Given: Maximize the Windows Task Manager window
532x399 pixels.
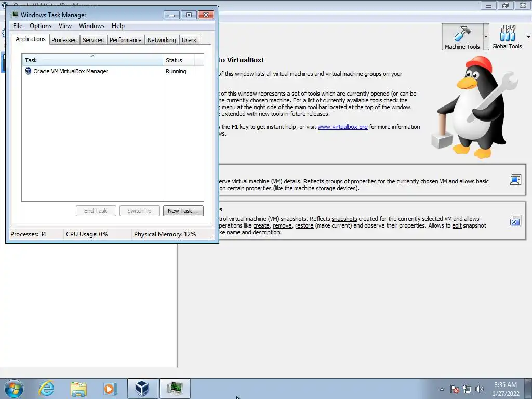Looking at the screenshot, I should click(189, 15).
